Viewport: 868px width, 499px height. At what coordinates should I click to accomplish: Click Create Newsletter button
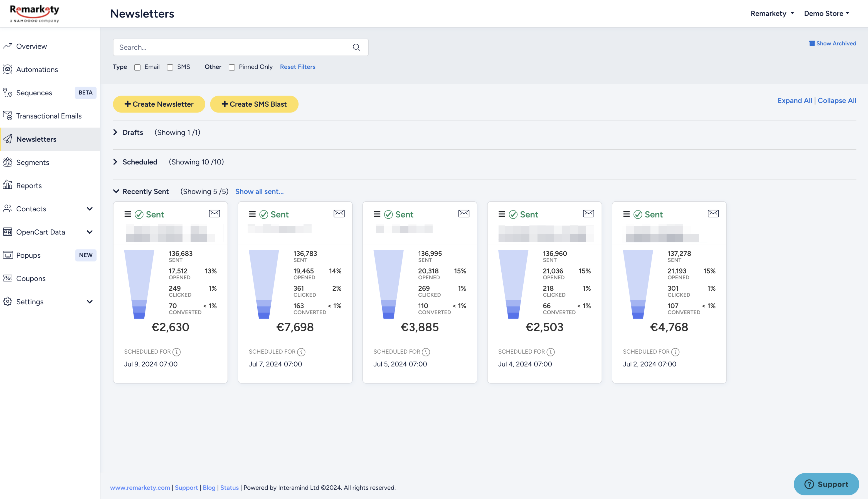(159, 104)
